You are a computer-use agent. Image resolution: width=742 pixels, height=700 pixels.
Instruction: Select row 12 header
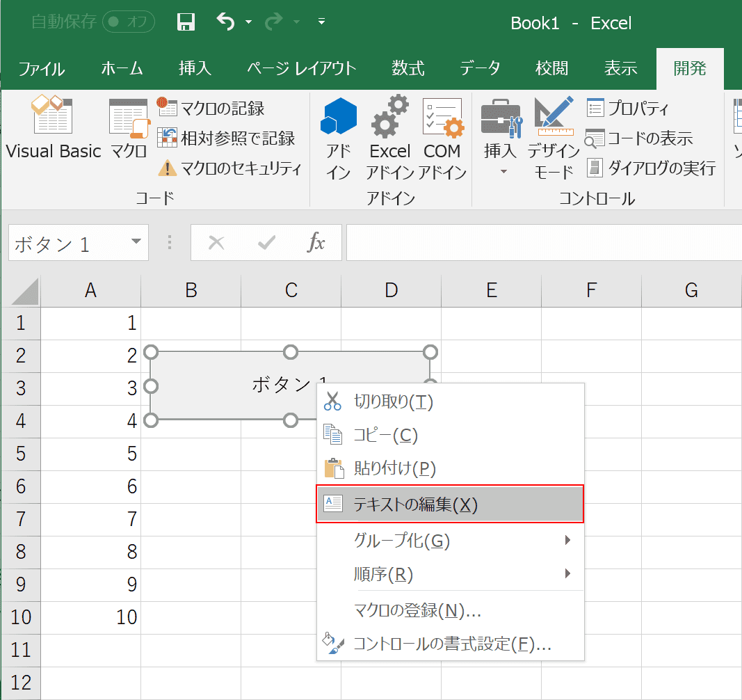pos(21,683)
